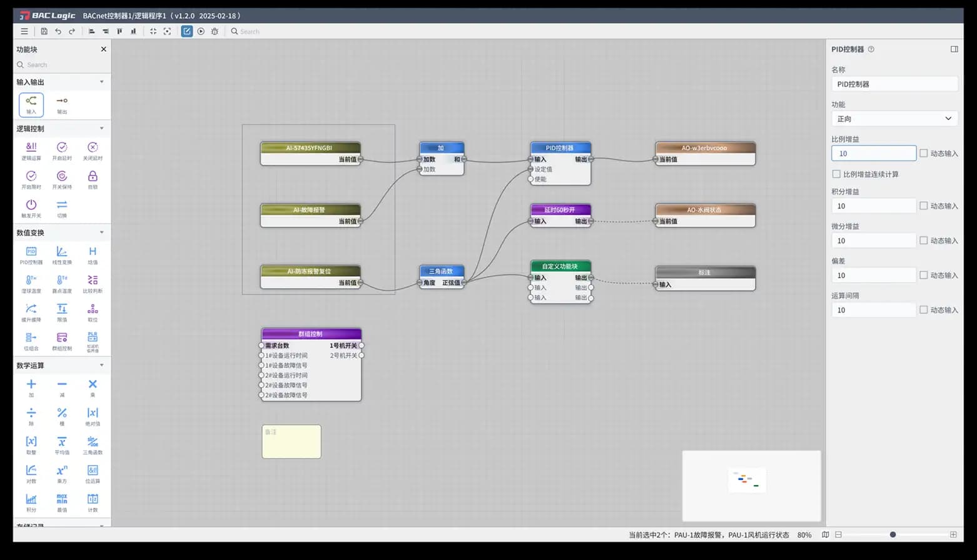The image size is (977, 560).
Task: Enable 动态输入 for 运算间隔
Action: point(923,310)
